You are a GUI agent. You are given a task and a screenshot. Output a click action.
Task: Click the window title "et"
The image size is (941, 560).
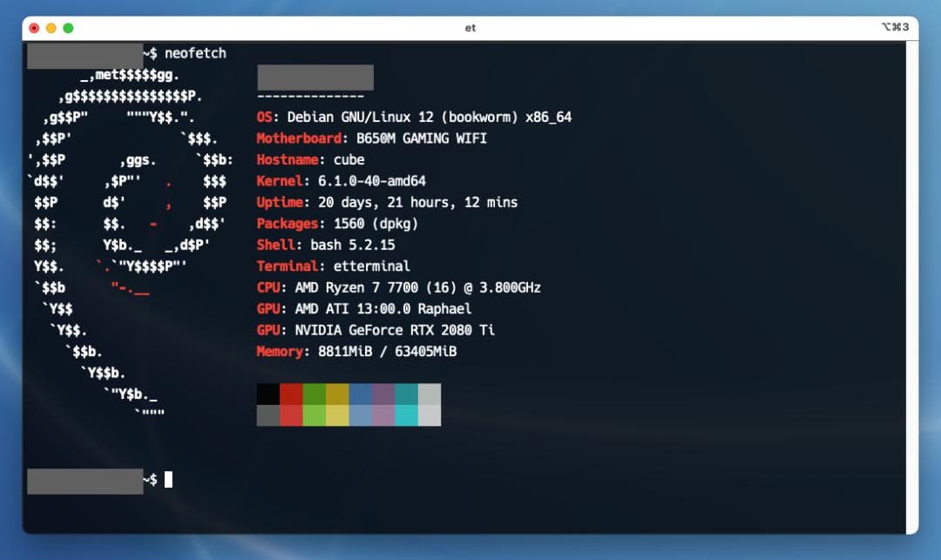pos(470,28)
